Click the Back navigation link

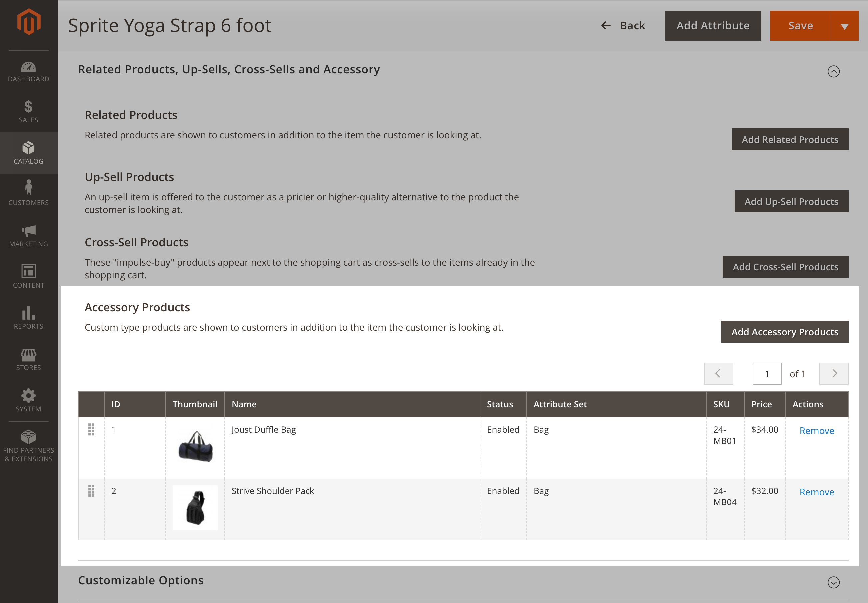pos(623,25)
